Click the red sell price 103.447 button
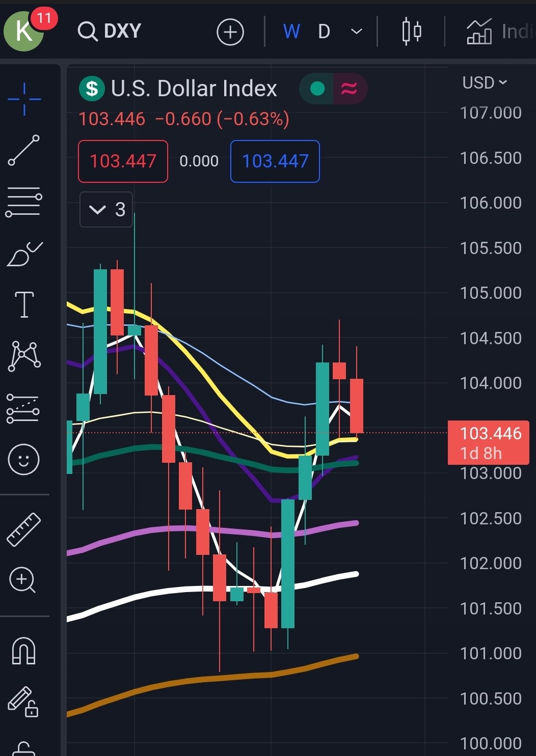The image size is (536, 756). (123, 161)
